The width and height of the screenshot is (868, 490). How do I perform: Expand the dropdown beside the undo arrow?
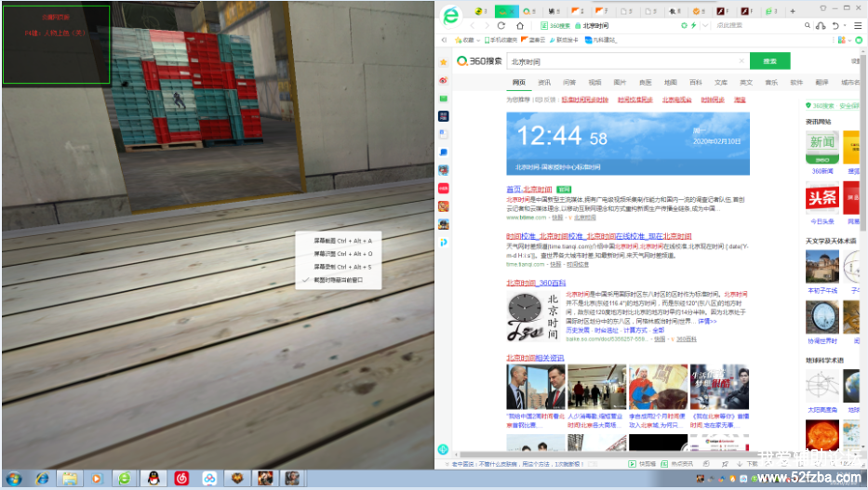pyautogui.click(x=846, y=25)
